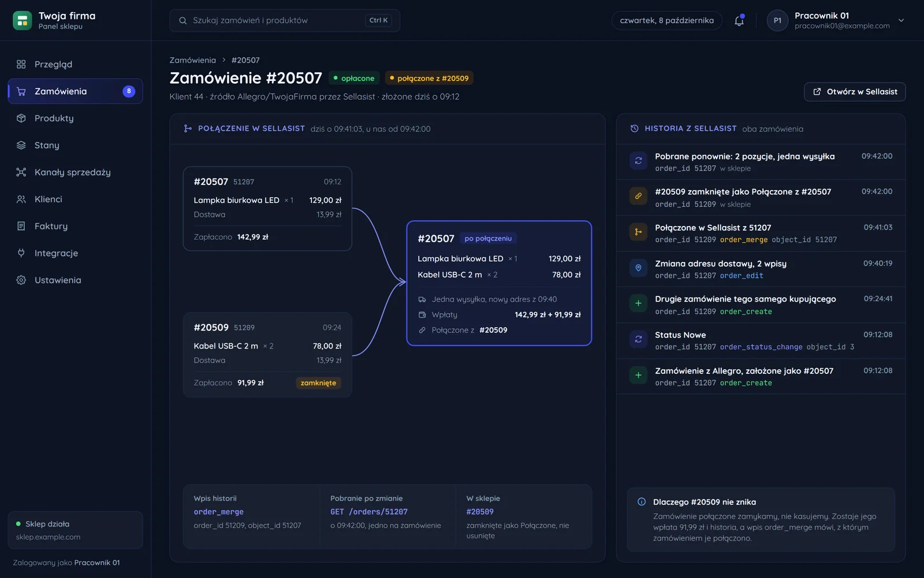Click the info icon by Dlaczego #20509 nie znika
Image resolution: width=924 pixels, height=578 pixels.
642,502
